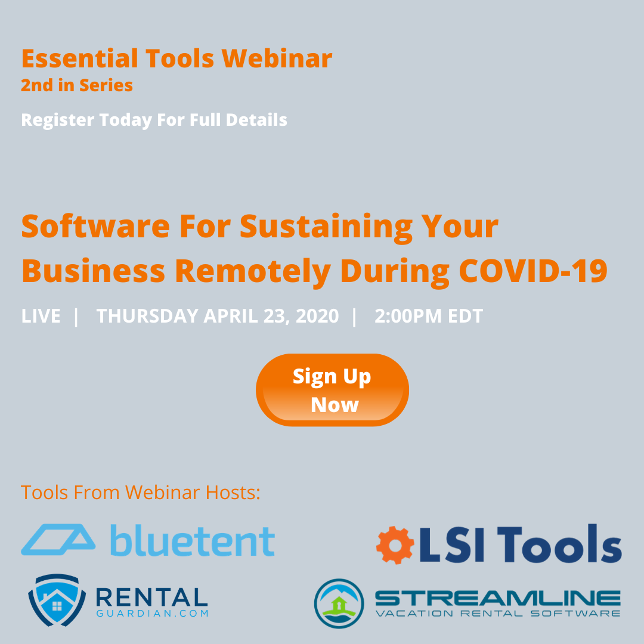Click the LIVE label
Screen dimensions: 644x644
click(x=41, y=316)
